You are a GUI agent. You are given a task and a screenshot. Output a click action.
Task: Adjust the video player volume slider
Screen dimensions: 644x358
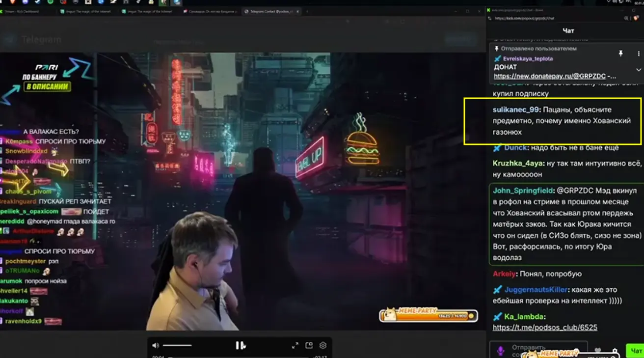[x=177, y=345]
